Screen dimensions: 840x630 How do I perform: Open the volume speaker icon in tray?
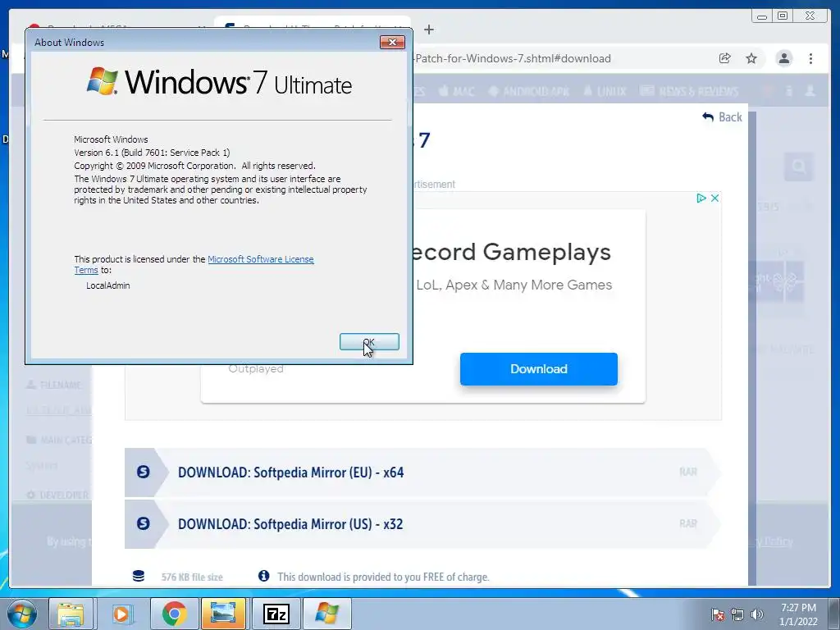pos(756,614)
